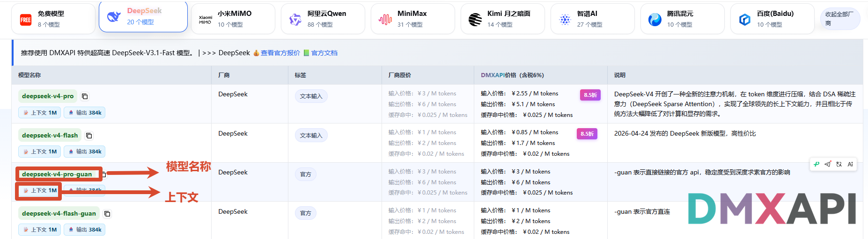Switch to the 百度(Baidu) provider tab
Screen dimensions: 868x239
click(772, 19)
